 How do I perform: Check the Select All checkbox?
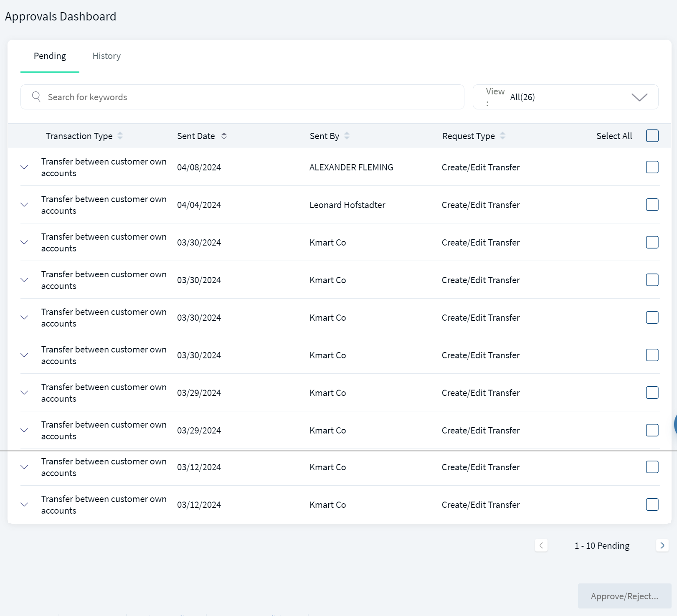[x=652, y=136]
